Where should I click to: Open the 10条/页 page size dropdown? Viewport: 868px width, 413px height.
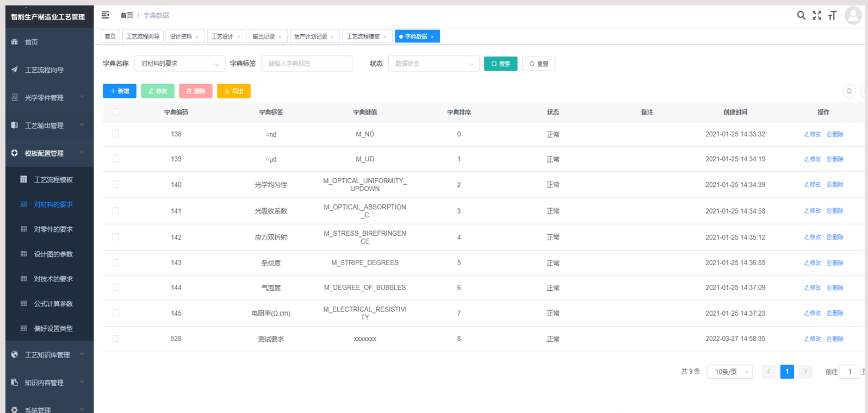pos(729,372)
